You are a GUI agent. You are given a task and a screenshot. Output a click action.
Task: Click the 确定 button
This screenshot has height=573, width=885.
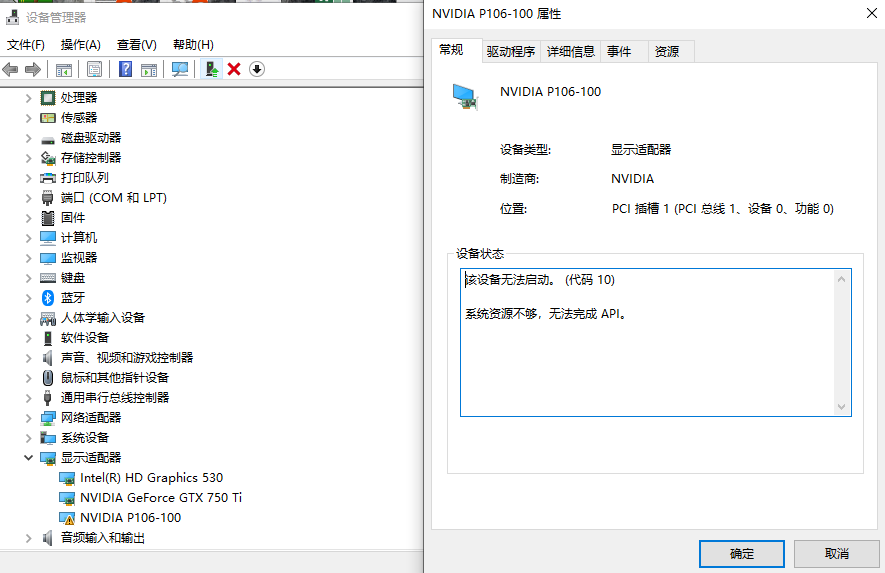(742, 554)
